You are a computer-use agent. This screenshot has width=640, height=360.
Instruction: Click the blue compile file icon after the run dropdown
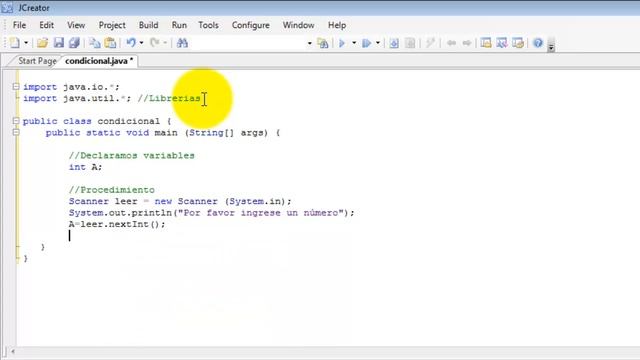pos(394,42)
